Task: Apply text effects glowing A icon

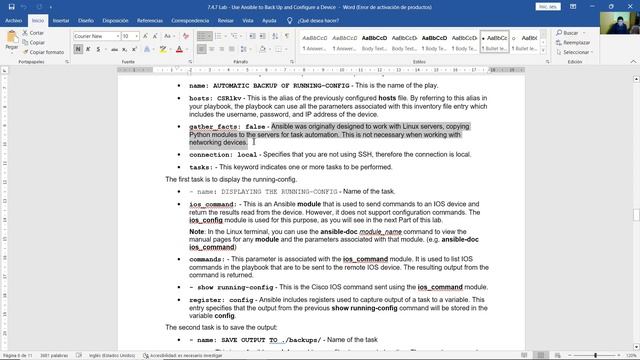Action: click(147, 49)
